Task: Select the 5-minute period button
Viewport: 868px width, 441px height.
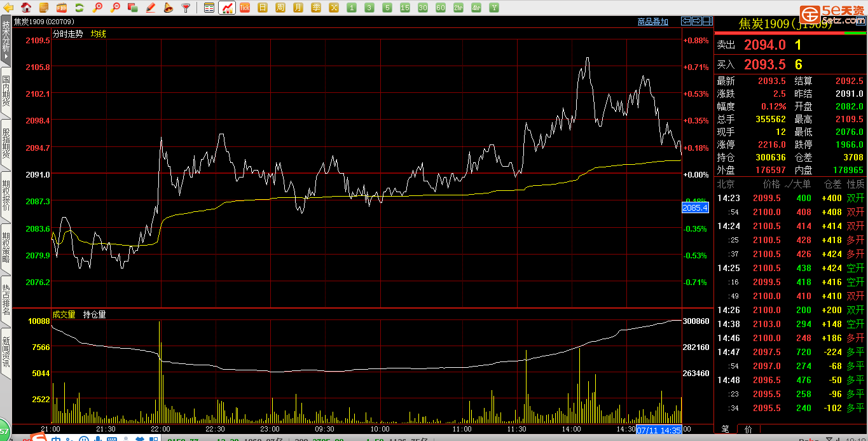Action: (x=387, y=8)
